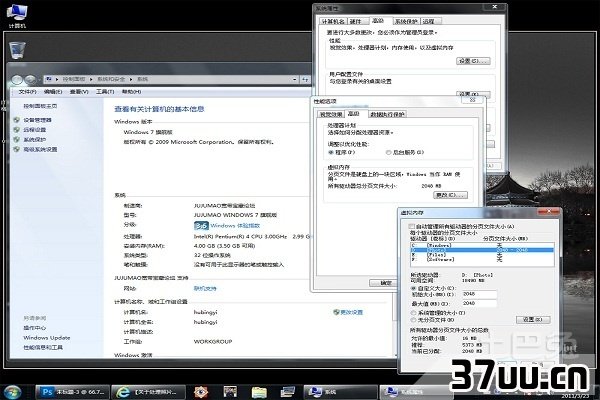The height and width of the screenshot is (400, 600).
Task: Go to 控制面板主页 link
Action: coord(40,106)
